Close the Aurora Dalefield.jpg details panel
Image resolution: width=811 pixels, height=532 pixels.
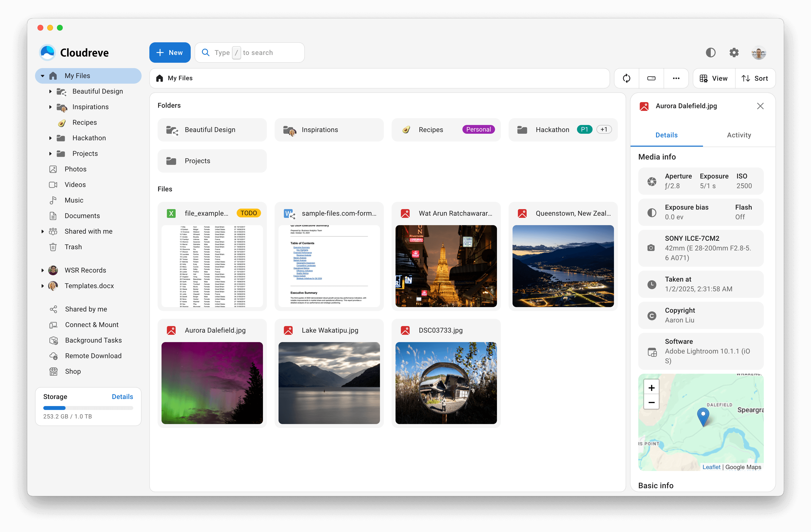point(760,106)
